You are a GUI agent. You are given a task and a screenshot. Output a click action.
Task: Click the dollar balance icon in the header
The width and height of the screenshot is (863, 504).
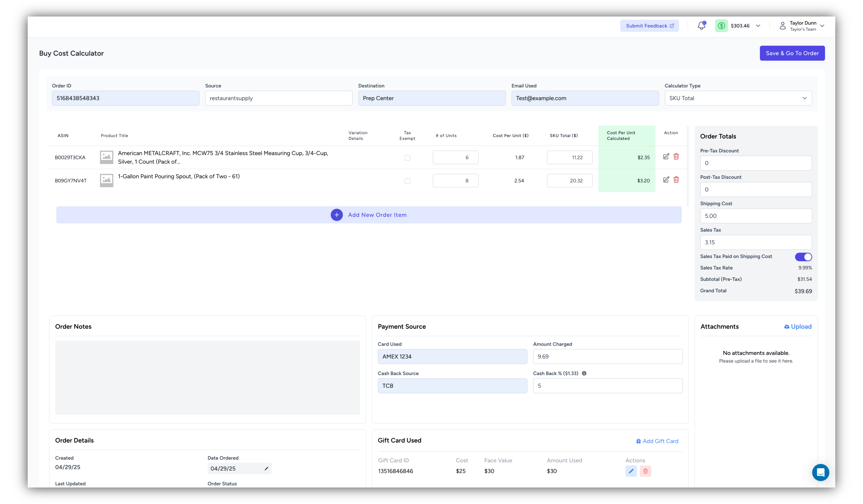pos(722,25)
